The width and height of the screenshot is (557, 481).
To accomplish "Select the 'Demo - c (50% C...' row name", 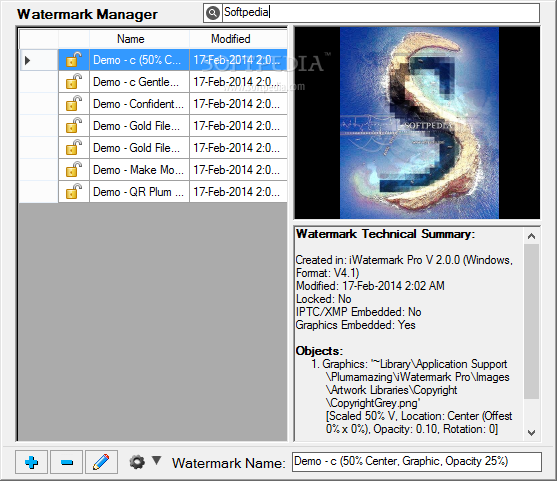I will (139, 60).
